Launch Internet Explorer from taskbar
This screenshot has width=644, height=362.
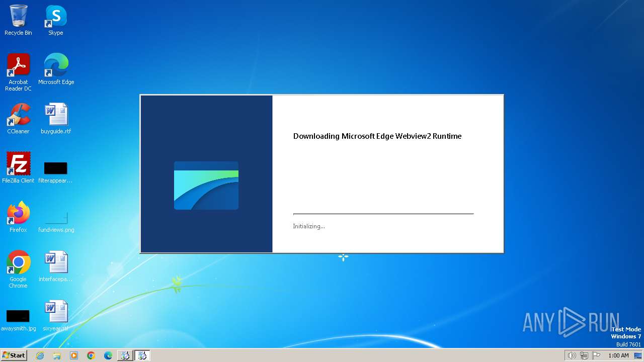coord(40,355)
